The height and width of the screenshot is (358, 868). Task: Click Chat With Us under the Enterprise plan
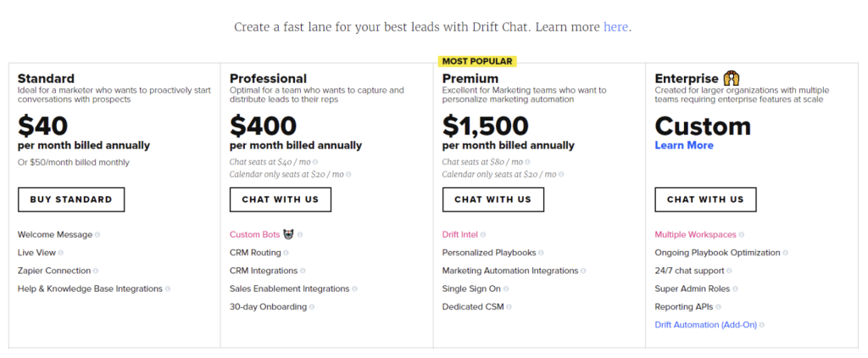[706, 199]
